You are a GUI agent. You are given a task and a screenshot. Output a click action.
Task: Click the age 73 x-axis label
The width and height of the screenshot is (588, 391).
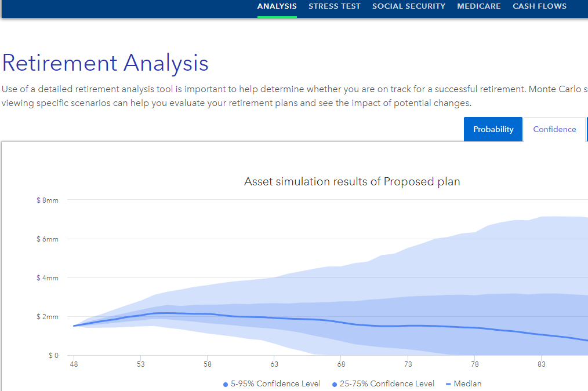pos(408,364)
